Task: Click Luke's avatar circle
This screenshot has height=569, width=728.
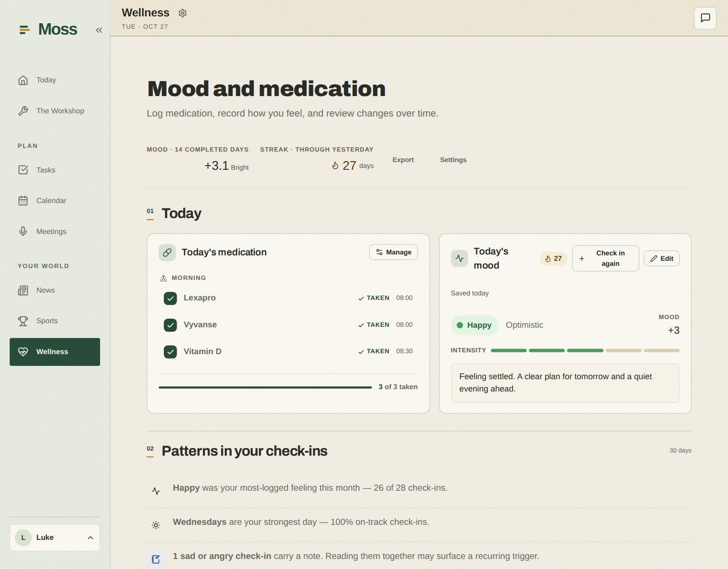Action: pyautogui.click(x=23, y=538)
